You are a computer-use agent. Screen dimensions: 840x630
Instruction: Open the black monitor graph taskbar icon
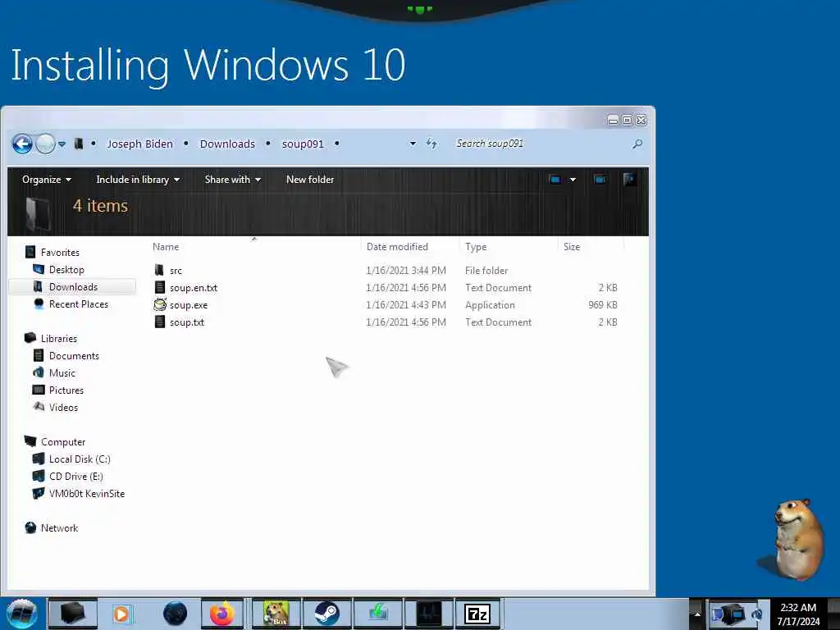pos(428,614)
